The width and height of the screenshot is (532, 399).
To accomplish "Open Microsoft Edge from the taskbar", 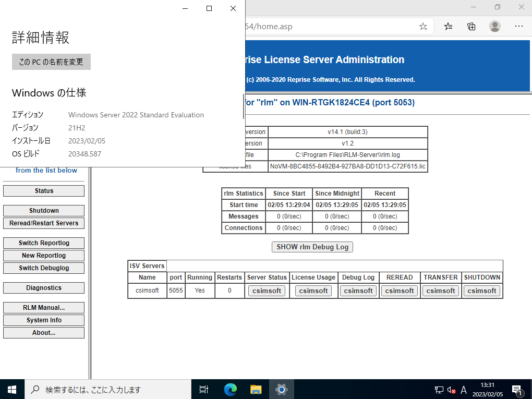I will coord(230,389).
